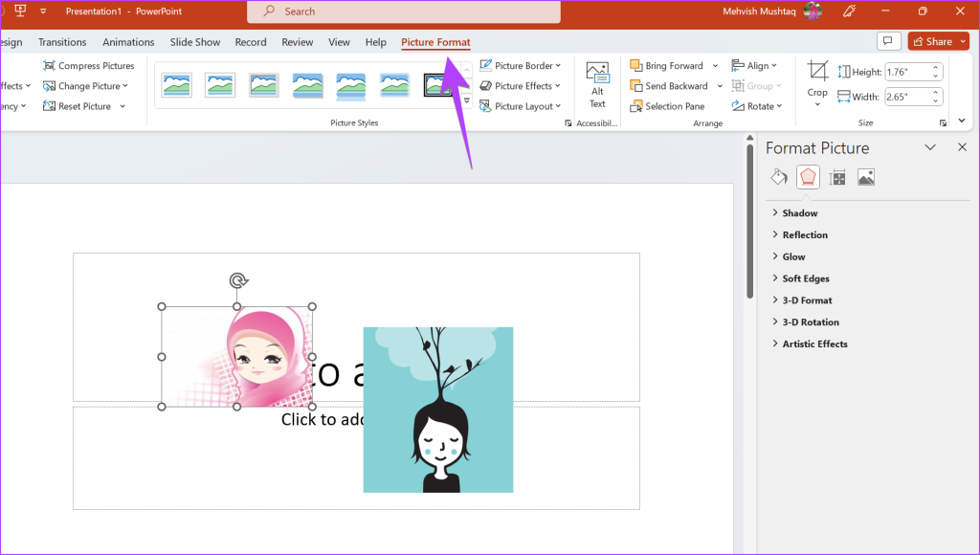Click the Search box in title bar
The height and width of the screenshot is (555, 980).
404,11
